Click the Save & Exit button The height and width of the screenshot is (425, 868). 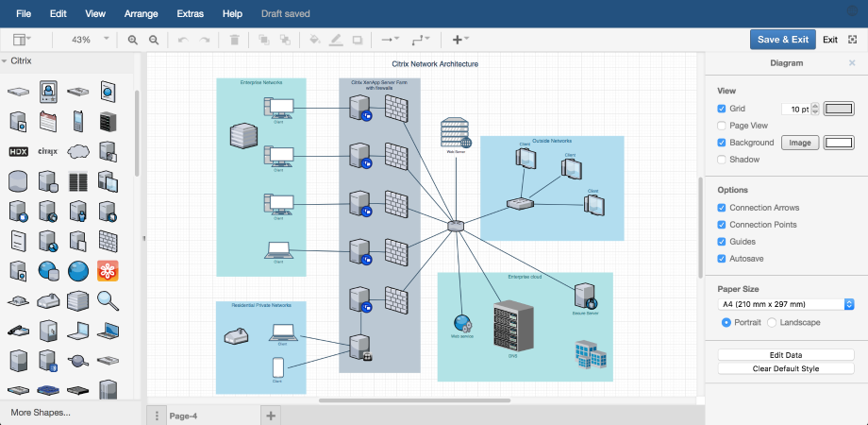[782, 40]
